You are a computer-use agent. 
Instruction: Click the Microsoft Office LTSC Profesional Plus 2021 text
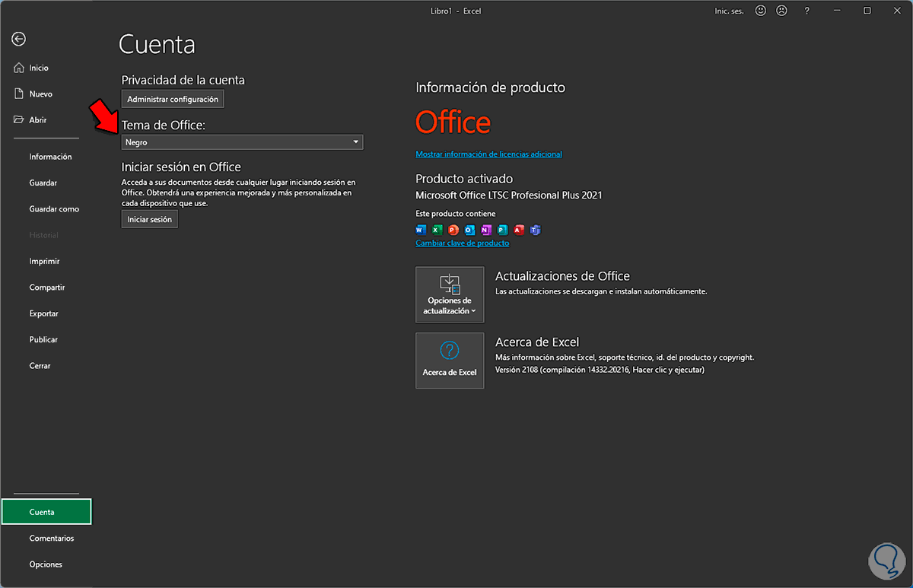click(x=509, y=195)
